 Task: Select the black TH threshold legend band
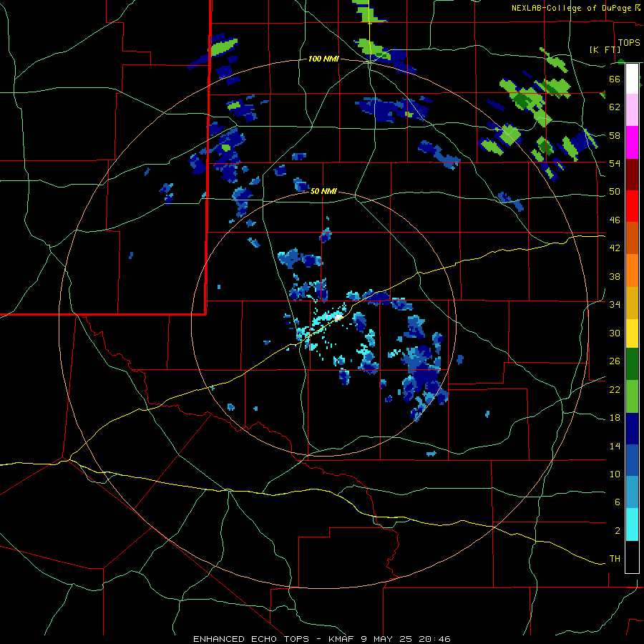632,557
